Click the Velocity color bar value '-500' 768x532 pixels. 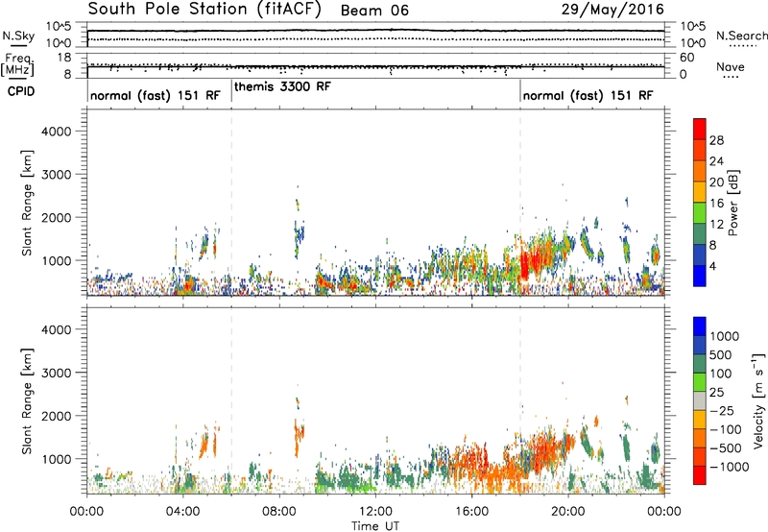pyautogui.click(x=726, y=447)
